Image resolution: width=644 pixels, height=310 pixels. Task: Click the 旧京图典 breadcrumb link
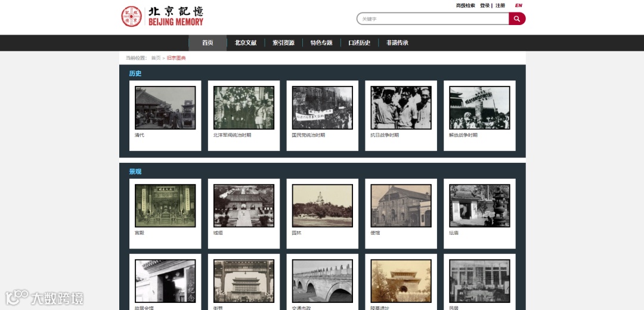pos(176,58)
